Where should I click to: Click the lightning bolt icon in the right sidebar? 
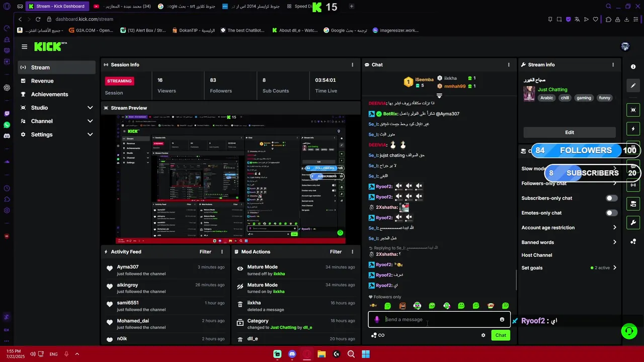[633, 129]
